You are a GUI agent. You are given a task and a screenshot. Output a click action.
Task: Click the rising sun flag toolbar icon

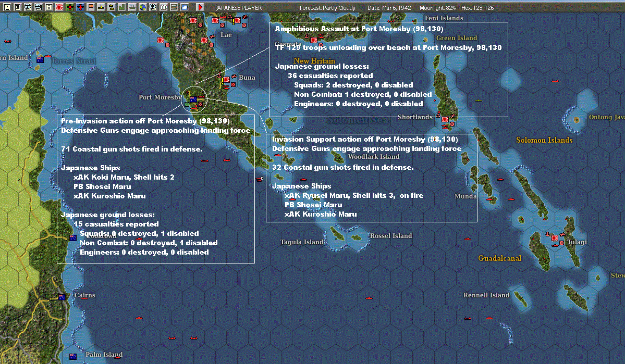click(x=59, y=7)
